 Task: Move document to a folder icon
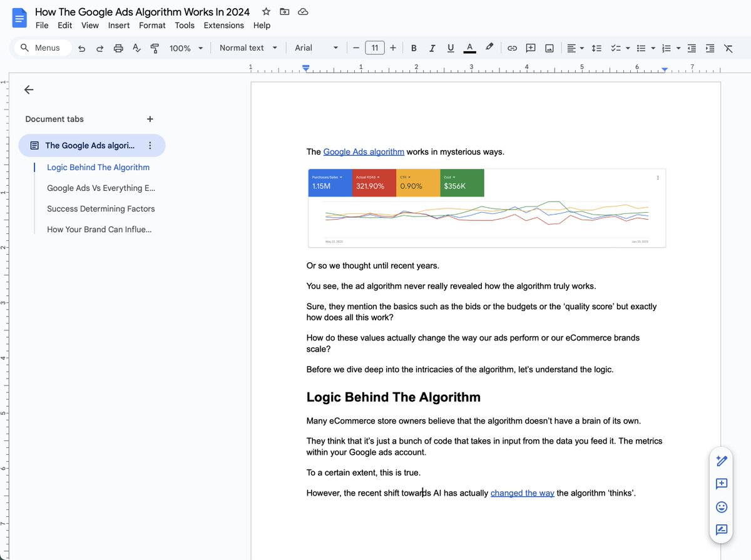point(285,12)
